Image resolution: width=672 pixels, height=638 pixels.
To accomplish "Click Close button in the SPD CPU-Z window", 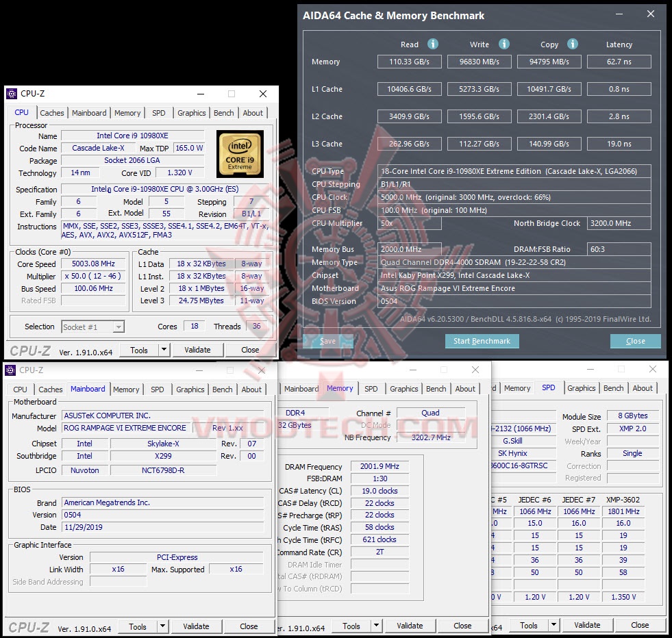I will [640, 625].
